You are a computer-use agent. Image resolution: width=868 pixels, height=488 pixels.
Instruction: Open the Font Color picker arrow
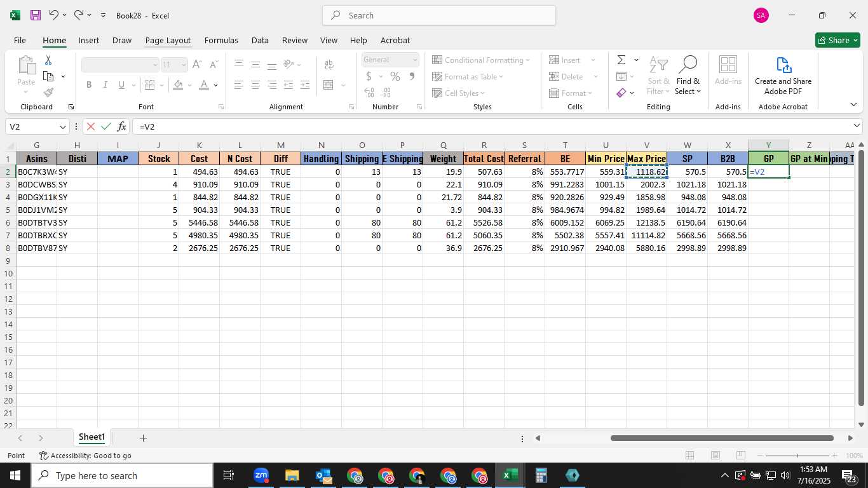coord(216,85)
